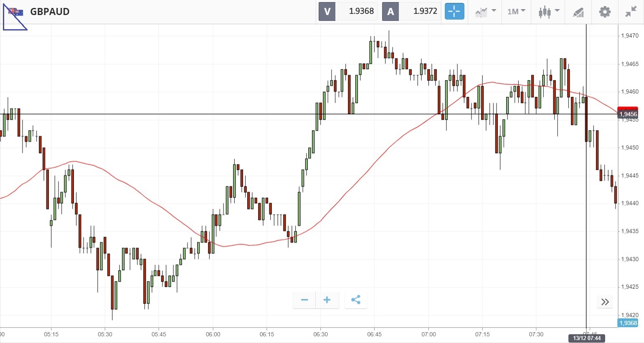Click the 13/12 07:44 time marker
Screen dimensions: 644x343
tap(587, 338)
